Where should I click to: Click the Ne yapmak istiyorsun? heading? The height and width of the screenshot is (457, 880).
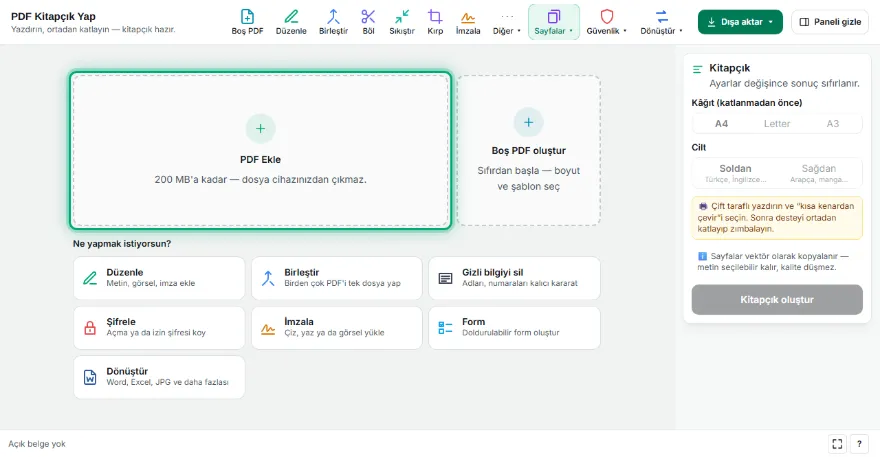point(122,244)
